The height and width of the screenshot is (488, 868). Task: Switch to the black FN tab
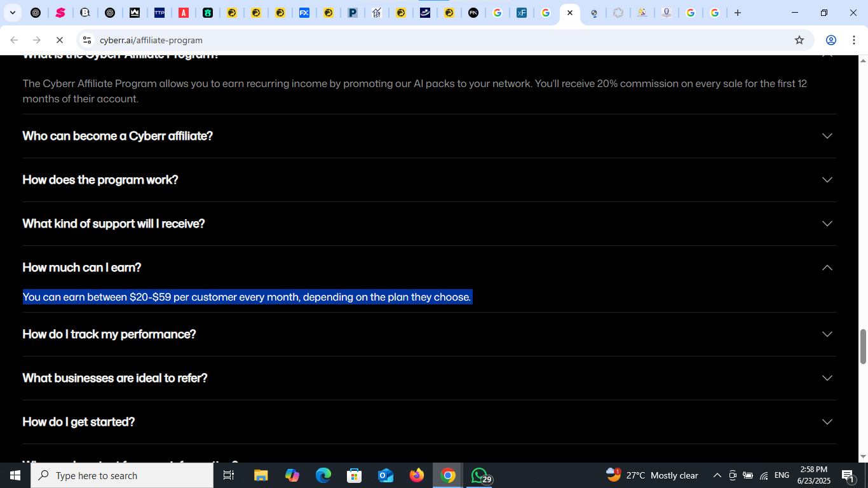click(x=473, y=13)
